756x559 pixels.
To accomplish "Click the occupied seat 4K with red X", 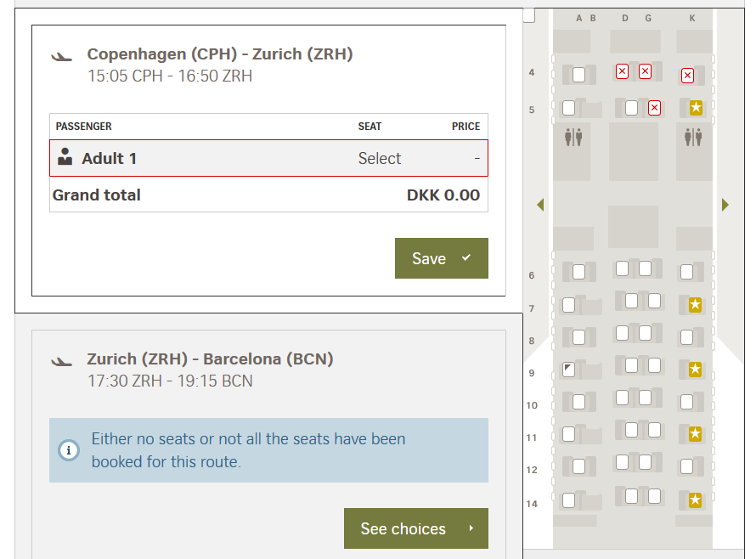I will coord(687,76).
